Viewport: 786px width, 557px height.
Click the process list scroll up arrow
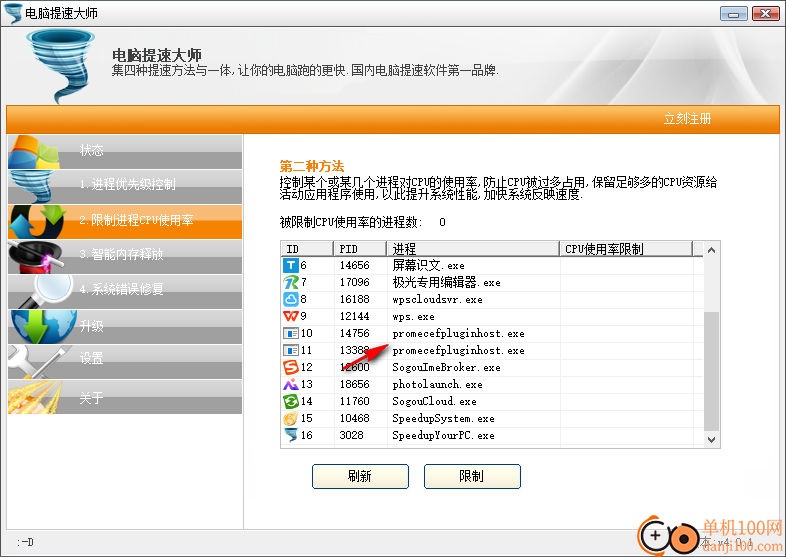pos(711,250)
